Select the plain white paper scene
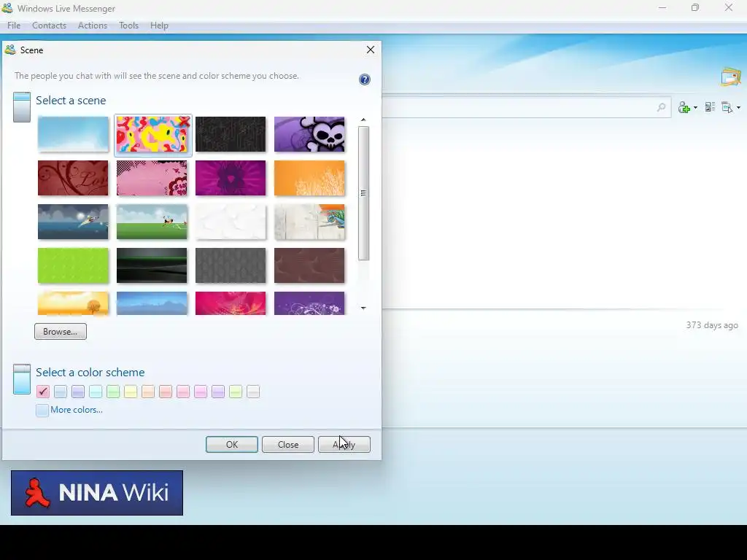This screenshot has width=747, height=560. [231, 222]
